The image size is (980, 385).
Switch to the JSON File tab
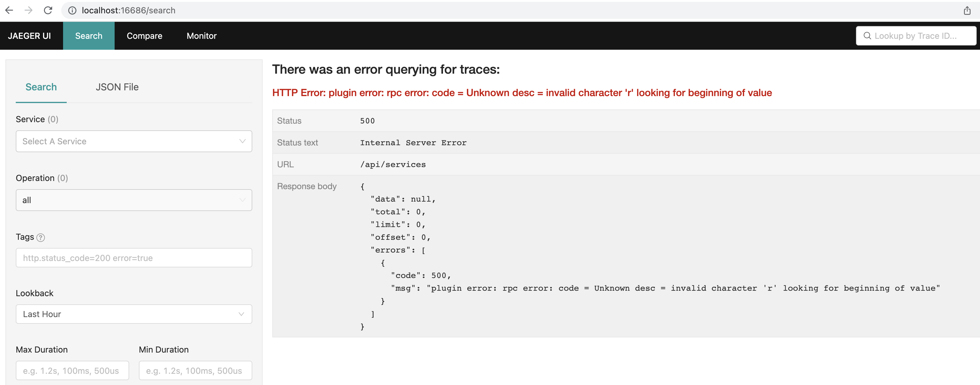tap(117, 87)
